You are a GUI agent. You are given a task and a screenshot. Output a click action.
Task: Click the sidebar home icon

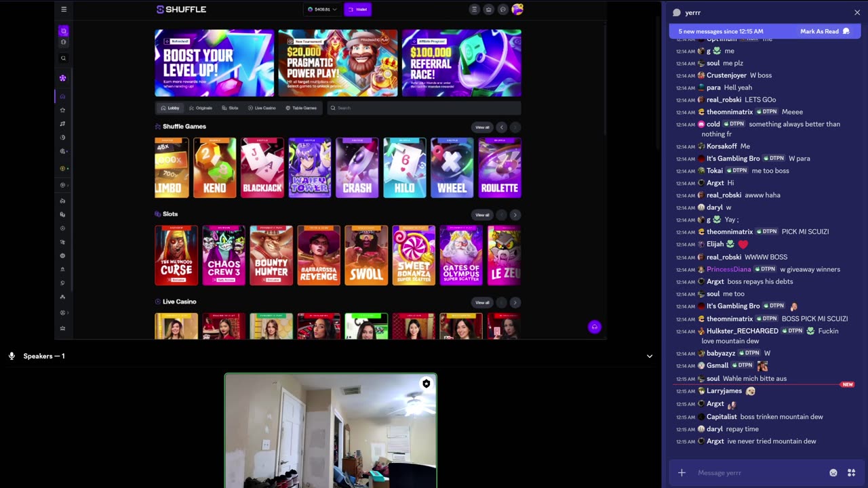click(x=62, y=96)
